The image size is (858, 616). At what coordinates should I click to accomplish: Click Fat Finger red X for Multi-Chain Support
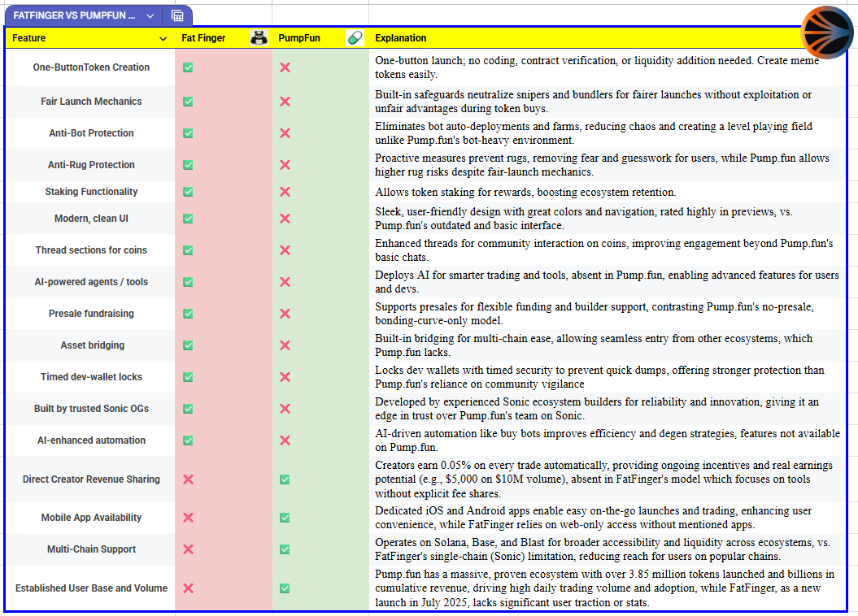click(188, 549)
